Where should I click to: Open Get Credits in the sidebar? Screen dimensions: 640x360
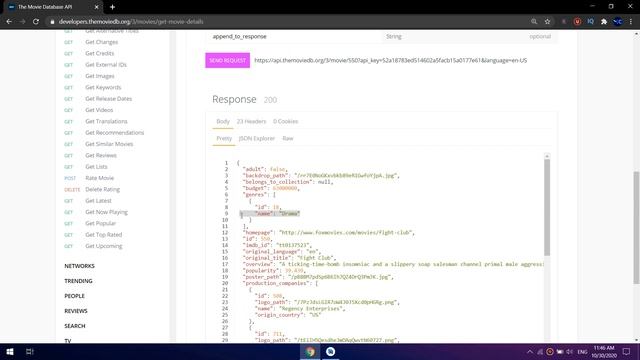point(100,53)
